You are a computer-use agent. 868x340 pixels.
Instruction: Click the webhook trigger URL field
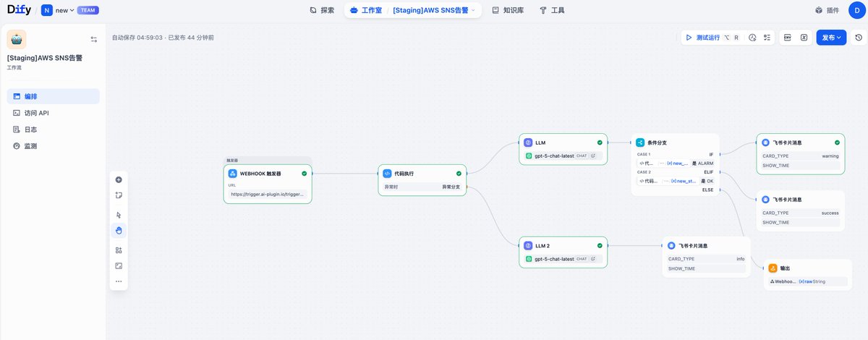[268, 194]
